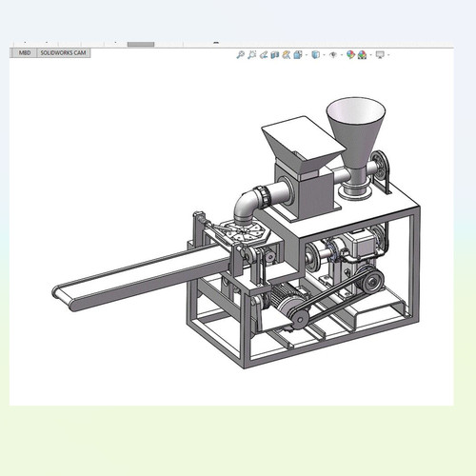The width and height of the screenshot is (476, 476).
Task: Open the Dynamic Annotation Views tool
Action: click(287, 55)
